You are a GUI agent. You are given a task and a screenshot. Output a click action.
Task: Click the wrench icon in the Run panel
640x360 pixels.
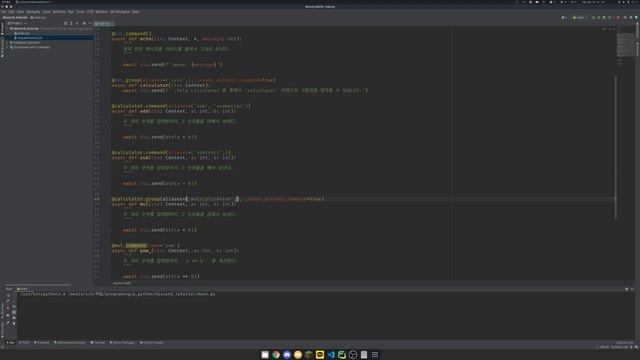[x=8, y=301]
